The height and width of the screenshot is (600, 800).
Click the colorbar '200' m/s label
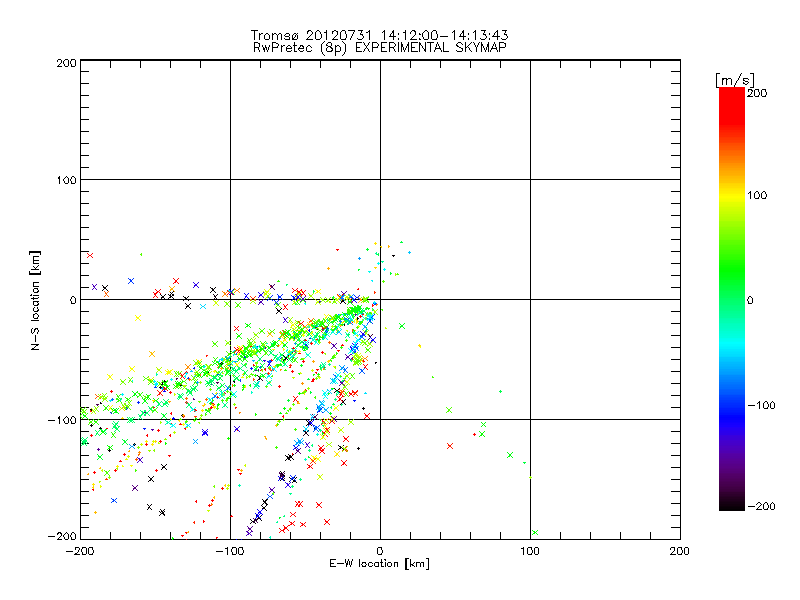click(757, 93)
